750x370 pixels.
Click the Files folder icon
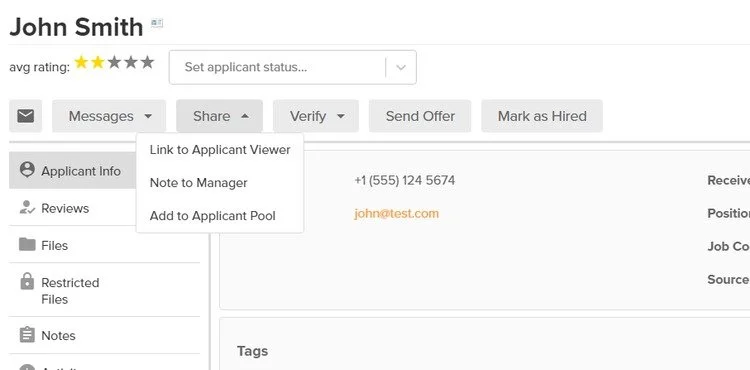[27, 245]
